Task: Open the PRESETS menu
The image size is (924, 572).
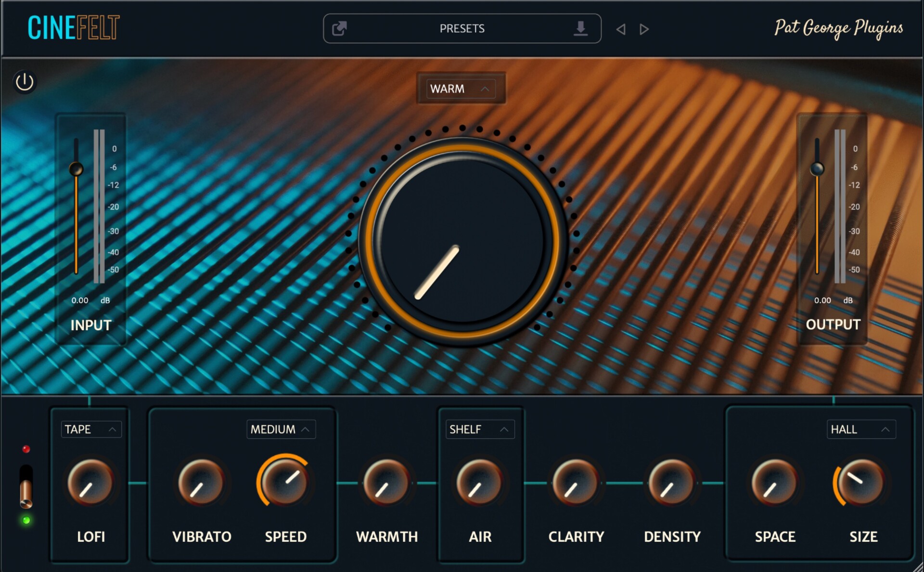Action: [462, 28]
